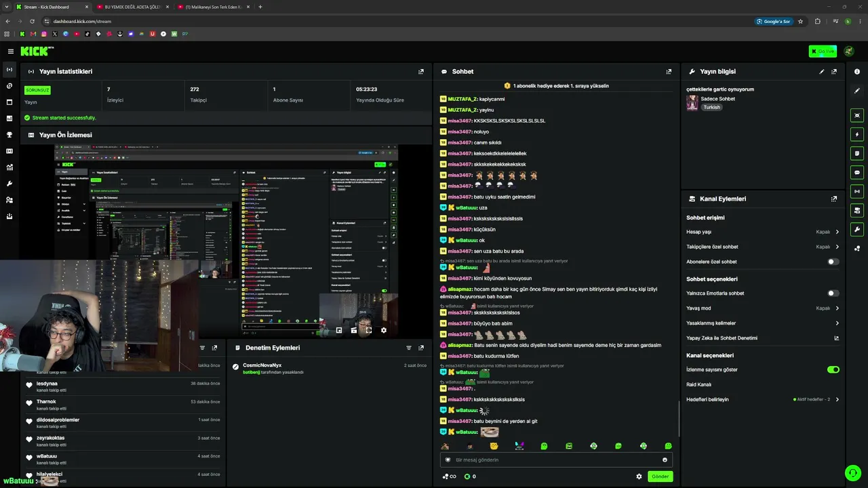The width and height of the screenshot is (868, 488).
Task: Expand Yasaklanmış kelimeler setting
Action: 763,323
